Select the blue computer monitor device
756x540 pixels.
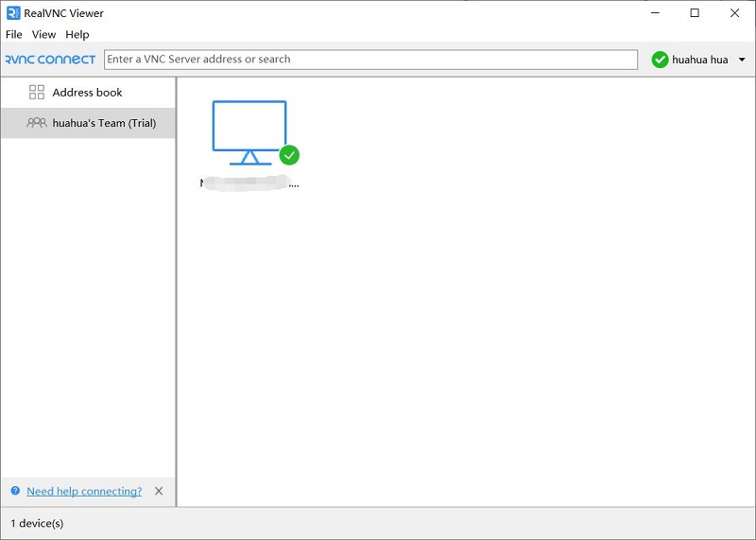[249, 132]
